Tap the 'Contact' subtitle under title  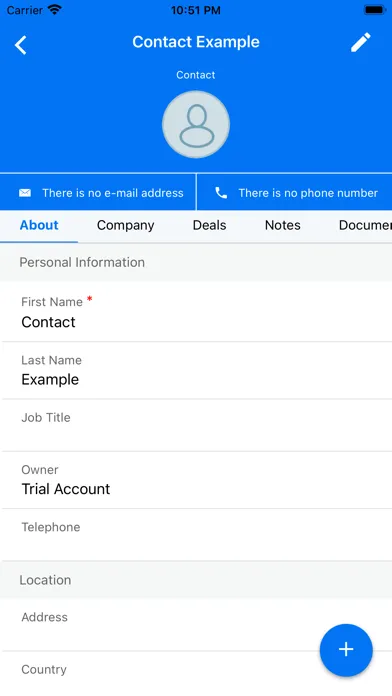click(x=196, y=75)
